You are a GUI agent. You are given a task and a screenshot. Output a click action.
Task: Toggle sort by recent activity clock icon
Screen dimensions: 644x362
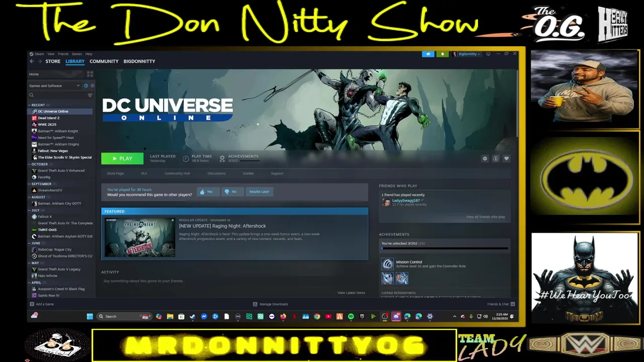pos(86,86)
